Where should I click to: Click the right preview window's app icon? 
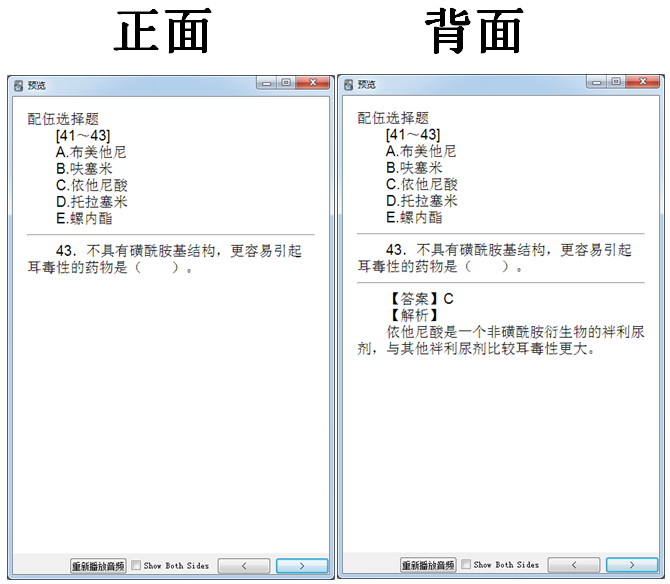click(x=348, y=85)
